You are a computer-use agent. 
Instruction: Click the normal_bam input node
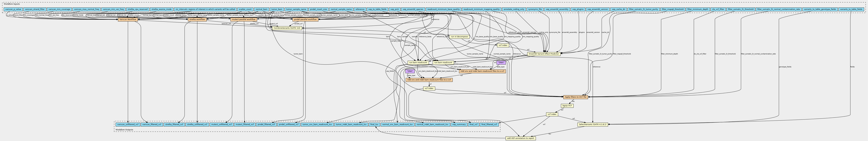click(261, 9)
